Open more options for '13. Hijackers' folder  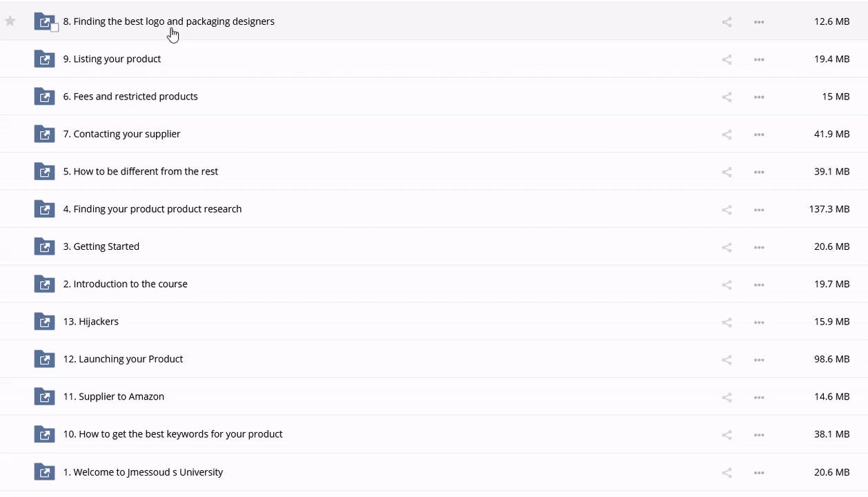(759, 322)
